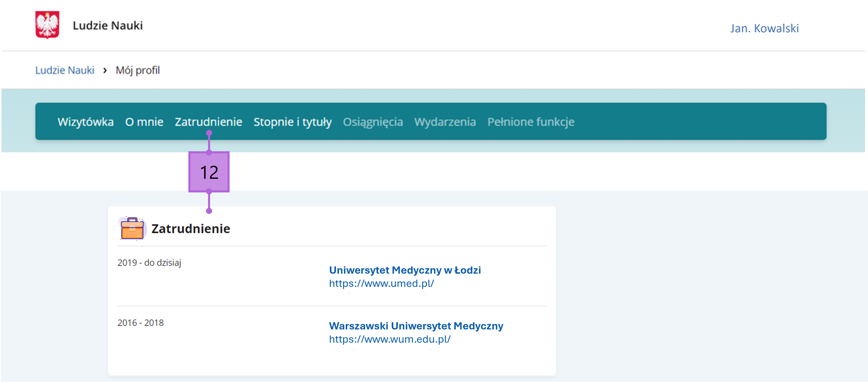Click the Zatrudnienie section heading
Screen dimensions: 868x382
point(190,229)
